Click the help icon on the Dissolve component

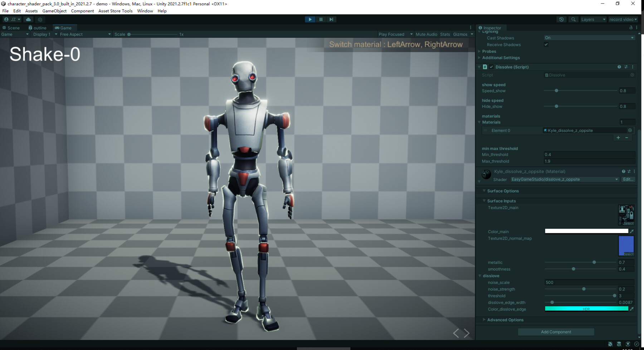coord(619,67)
